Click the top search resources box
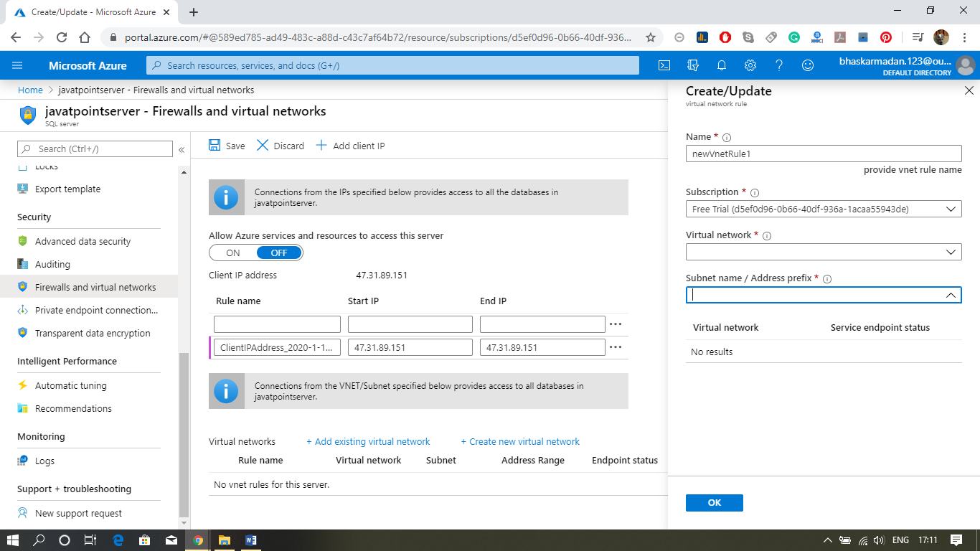980x551 pixels. tap(392, 65)
